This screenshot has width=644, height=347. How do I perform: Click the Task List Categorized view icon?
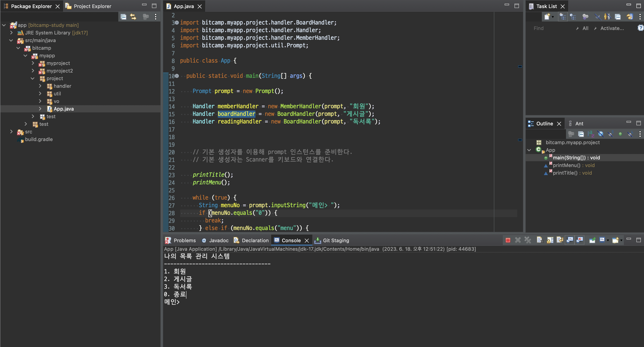(563, 17)
